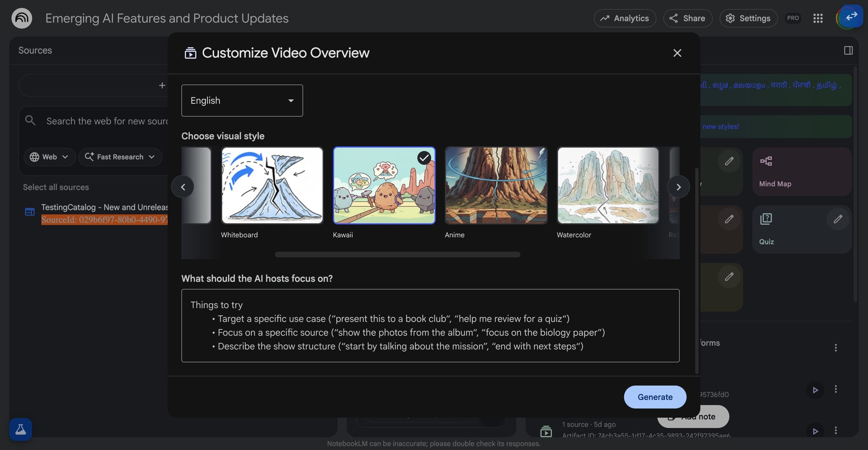
Task: Close the Customize Video Overview dialog
Action: [x=677, y=53]
